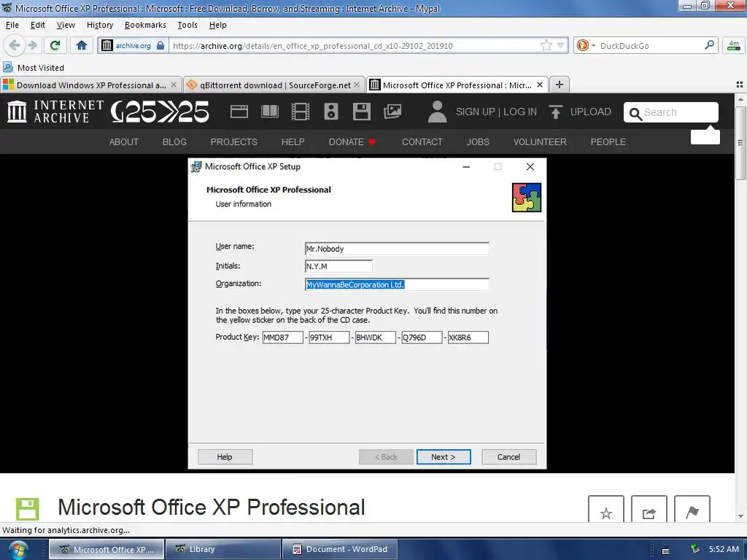
Task: Open the BLOG link
Action: [x=174, y=142]
